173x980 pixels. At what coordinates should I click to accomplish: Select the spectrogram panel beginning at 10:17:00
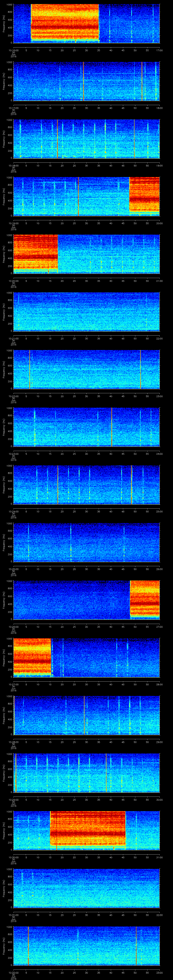[86, 81]
